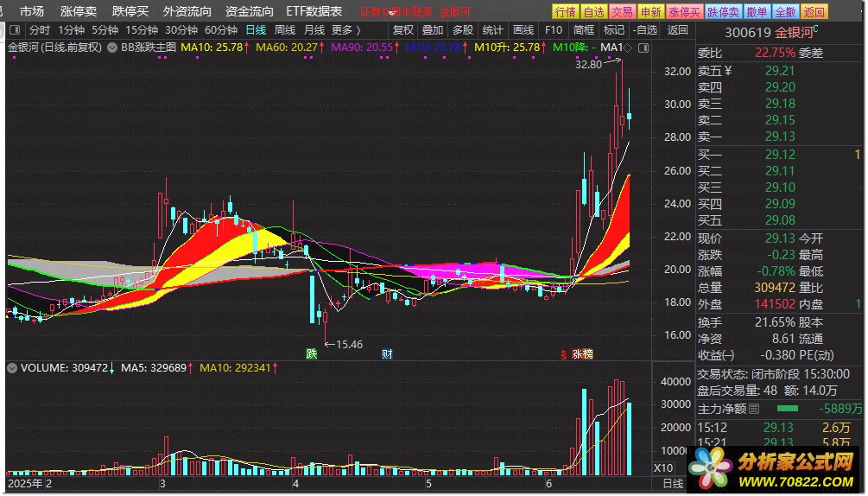Open the ETF数据表 menu
Screen dimensions: 868x496
[x=314, y=11]
